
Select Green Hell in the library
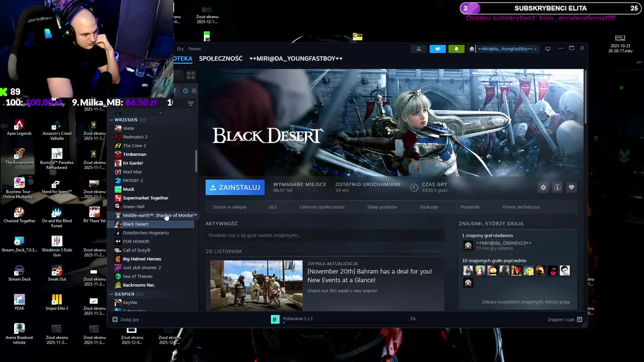[x=133, y=207]
